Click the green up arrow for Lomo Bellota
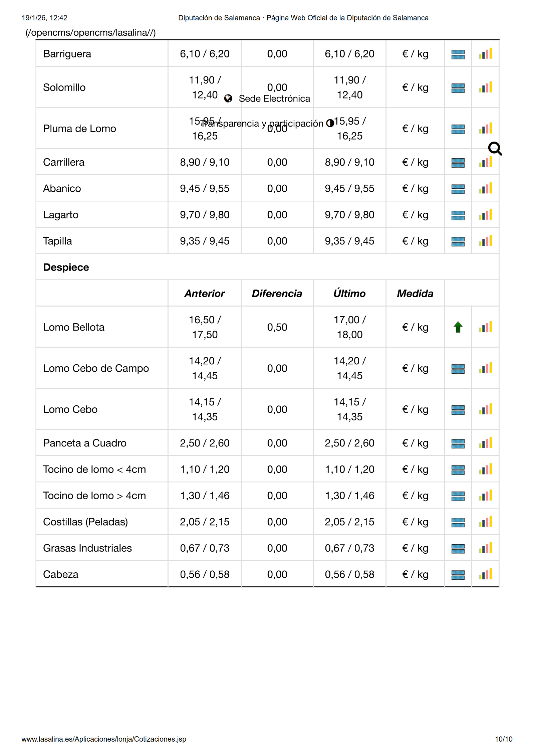Viewport: 534px width, 756px height. coord(458,327)
